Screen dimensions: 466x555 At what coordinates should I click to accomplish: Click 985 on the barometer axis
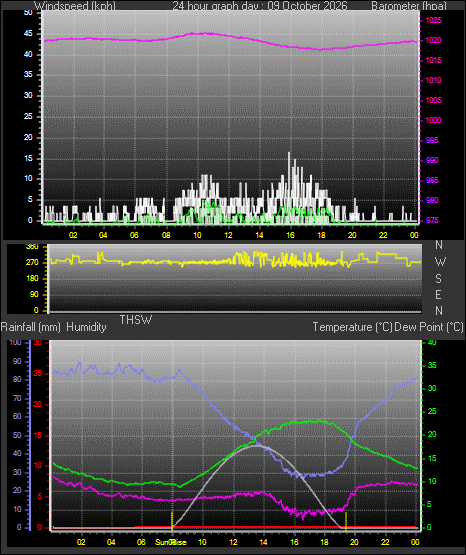coord(432,181)
